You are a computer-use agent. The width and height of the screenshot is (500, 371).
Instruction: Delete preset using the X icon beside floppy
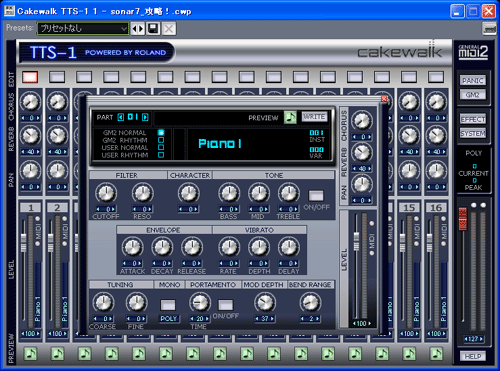pyautogui.click(x=169, y=29)
